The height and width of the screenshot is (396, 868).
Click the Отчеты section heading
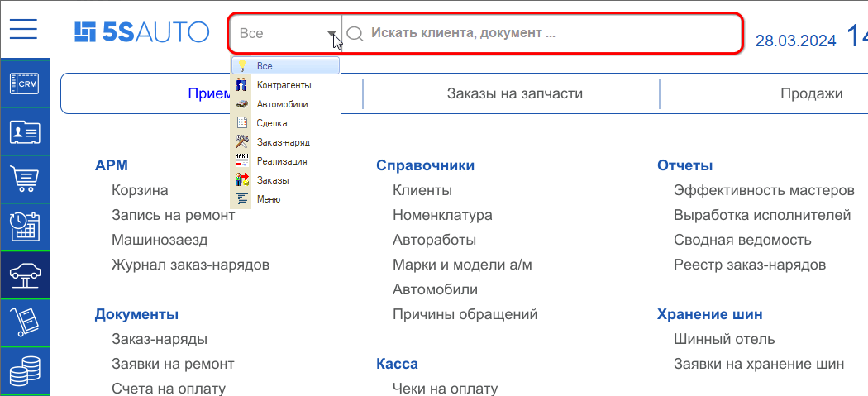point(684,165)
